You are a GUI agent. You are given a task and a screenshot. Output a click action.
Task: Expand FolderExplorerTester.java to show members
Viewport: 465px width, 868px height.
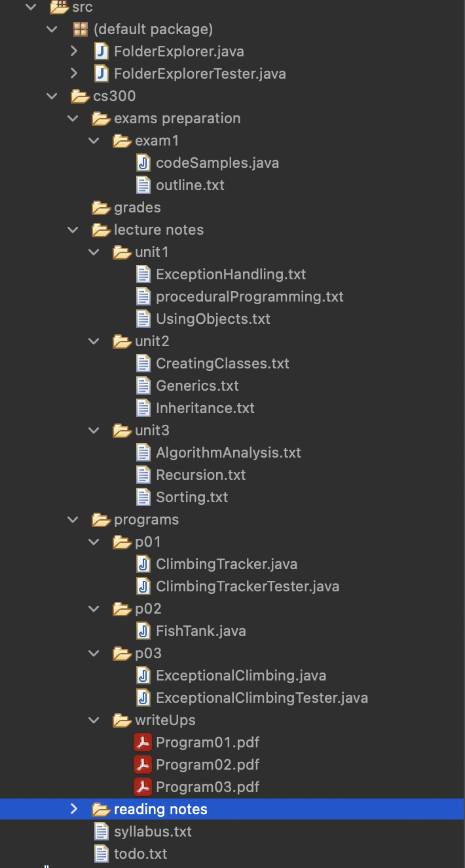point(73,73)
